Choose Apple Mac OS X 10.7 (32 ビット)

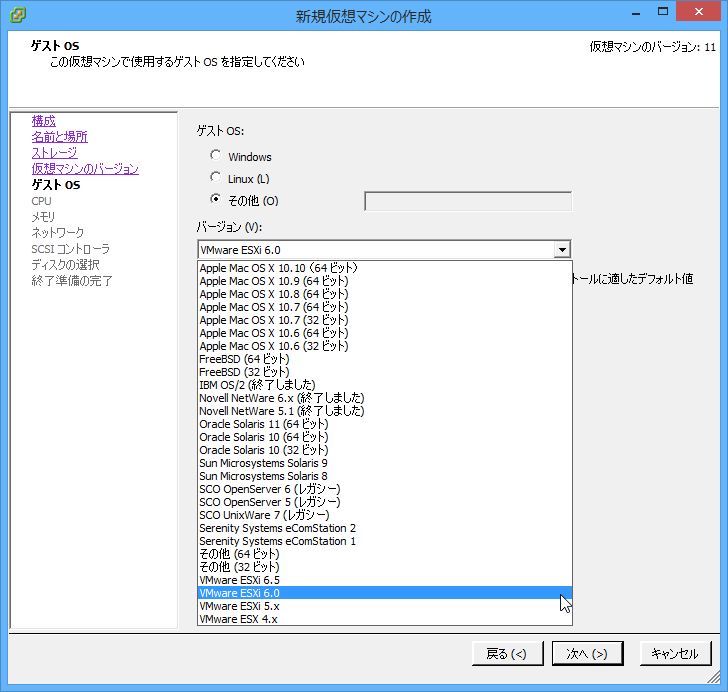384,320
